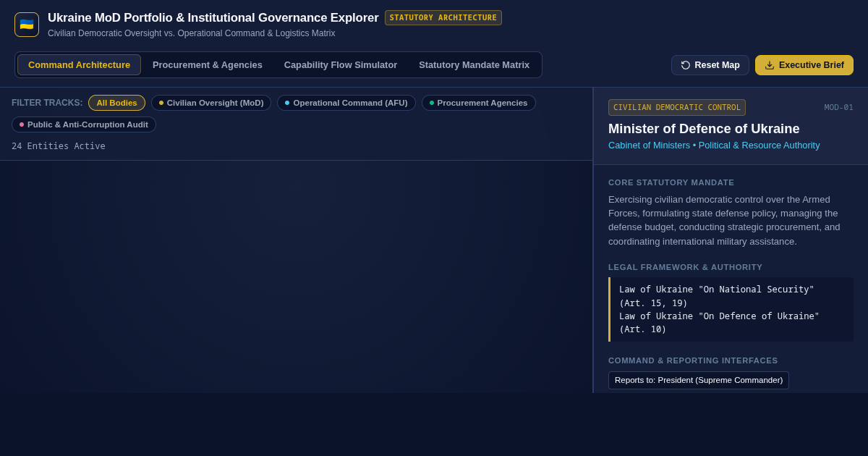The width and height of the screenshot is (868, 456).
Task: Filter by Public & Anti-Corruption Audit
Action: pos(84,124)
